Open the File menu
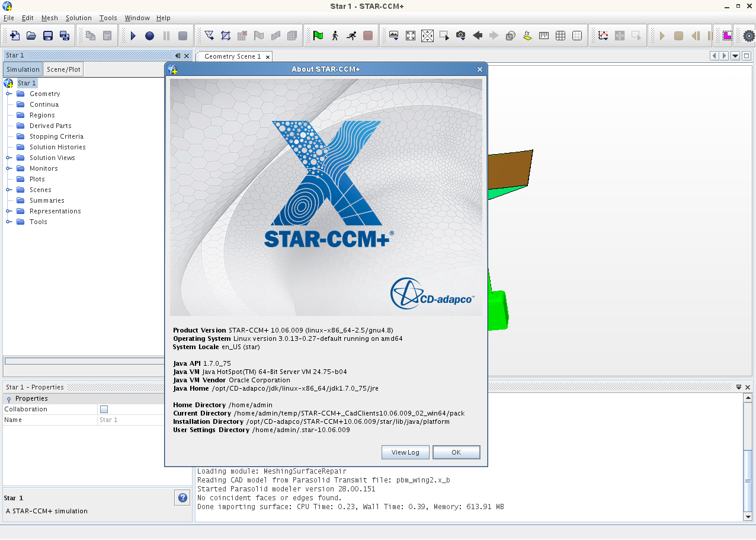Viewport: 756px width, 540px height. (9, 18)
